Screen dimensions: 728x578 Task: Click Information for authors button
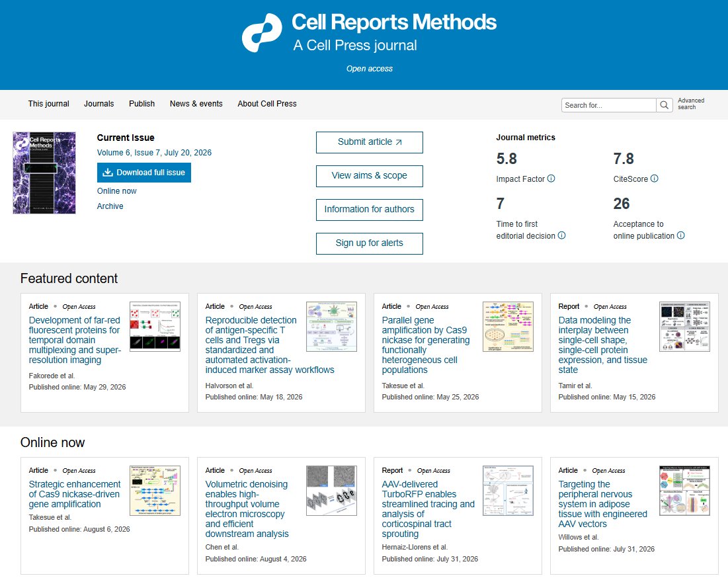point(370,210)
